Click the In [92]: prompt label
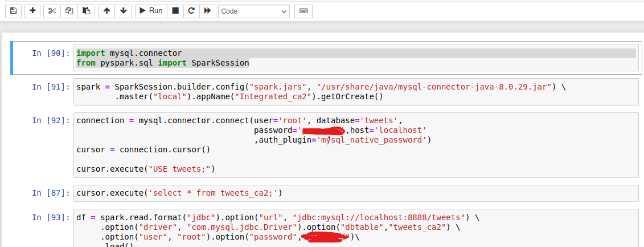 (51, 120)
